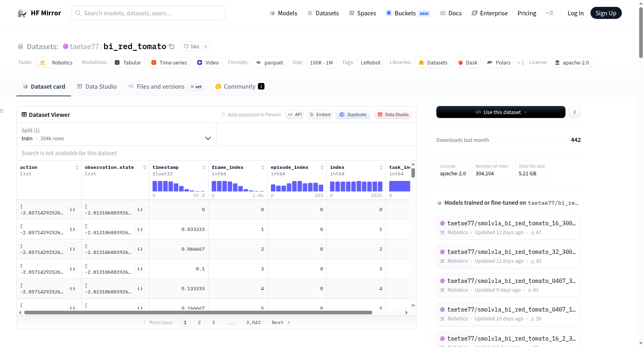Copy dataset name with the copy icon

coord(171,46)
